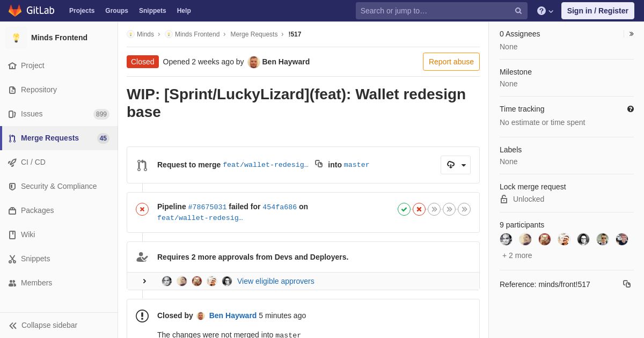The width and height of the screenshot is (644, 338).
Task: Go to Merge Requests breadcrumb link
Action: pyautogui.click(x=254, y=34)
